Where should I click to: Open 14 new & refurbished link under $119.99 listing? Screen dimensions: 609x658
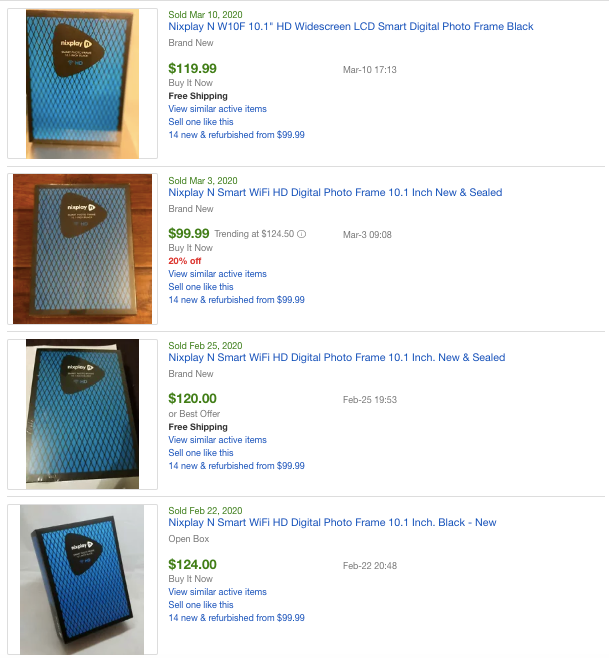pos(236,135)
